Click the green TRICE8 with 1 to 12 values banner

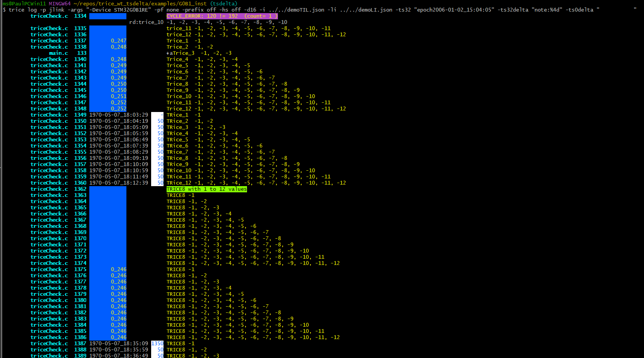[206, 189]
